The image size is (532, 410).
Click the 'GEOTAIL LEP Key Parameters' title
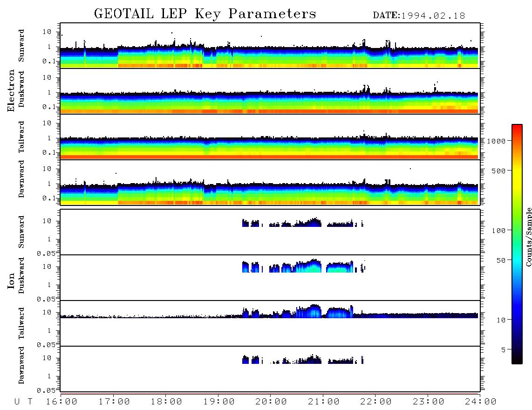[x=205, y=14]
